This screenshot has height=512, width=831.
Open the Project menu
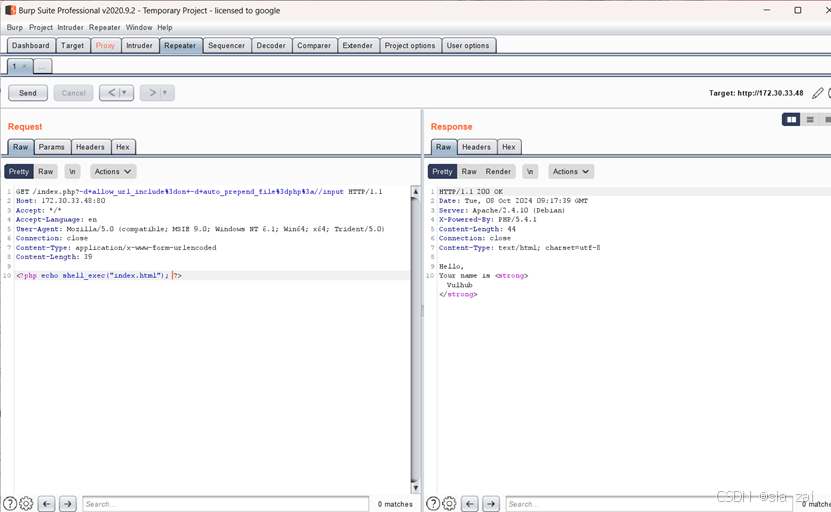(x=41, y=28)
